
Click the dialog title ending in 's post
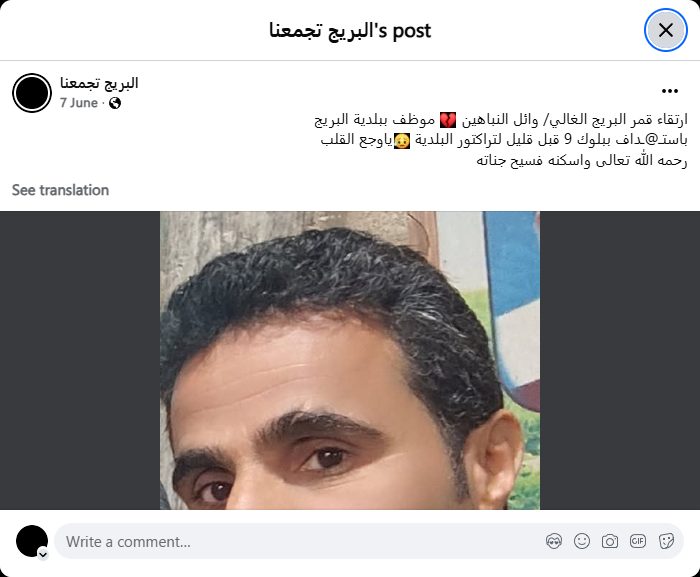[x=350, y=30]
